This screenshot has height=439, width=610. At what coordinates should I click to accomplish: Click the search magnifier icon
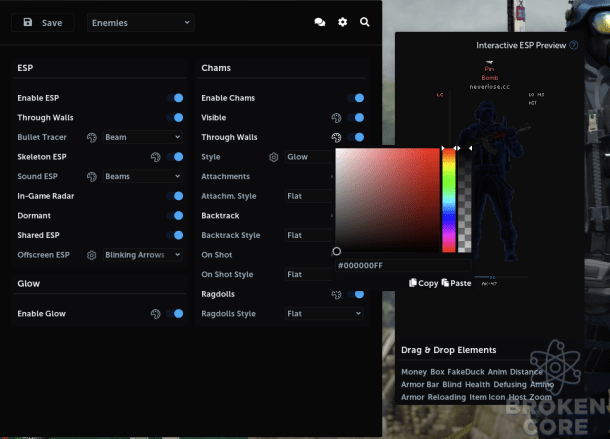click(365, 22)
